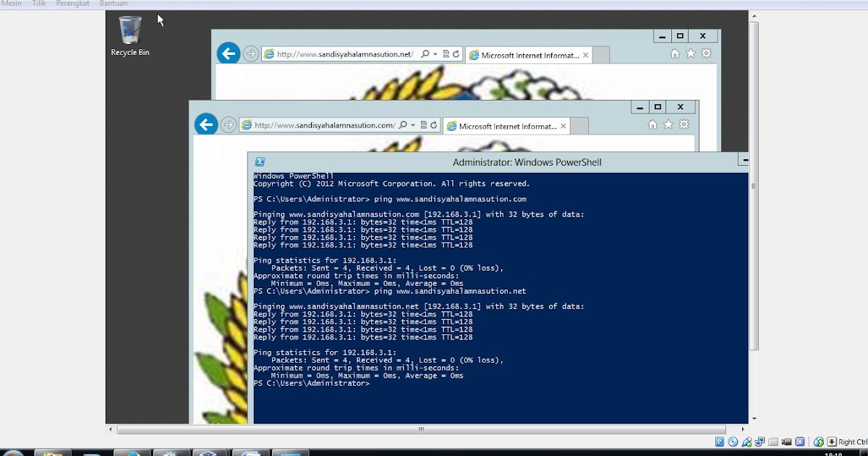Click the video capture status icon
Viewport: 868px width, 456px height.
pos(787,442)
